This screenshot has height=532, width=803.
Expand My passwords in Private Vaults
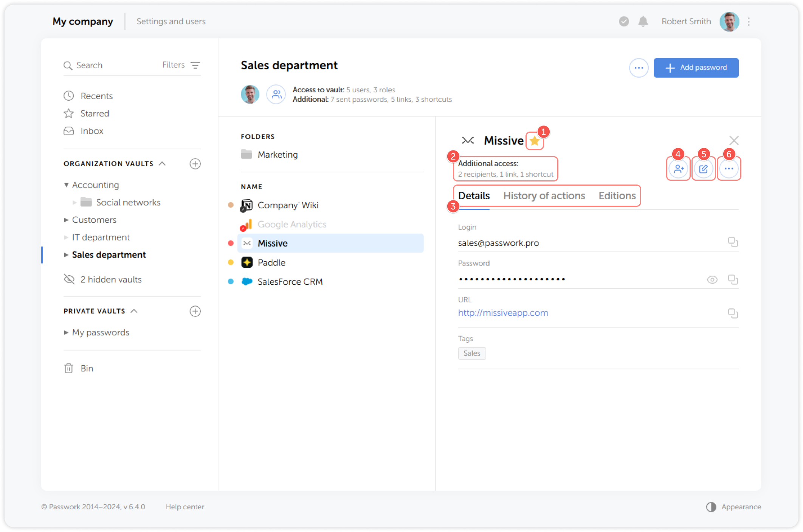pos(66,332)
